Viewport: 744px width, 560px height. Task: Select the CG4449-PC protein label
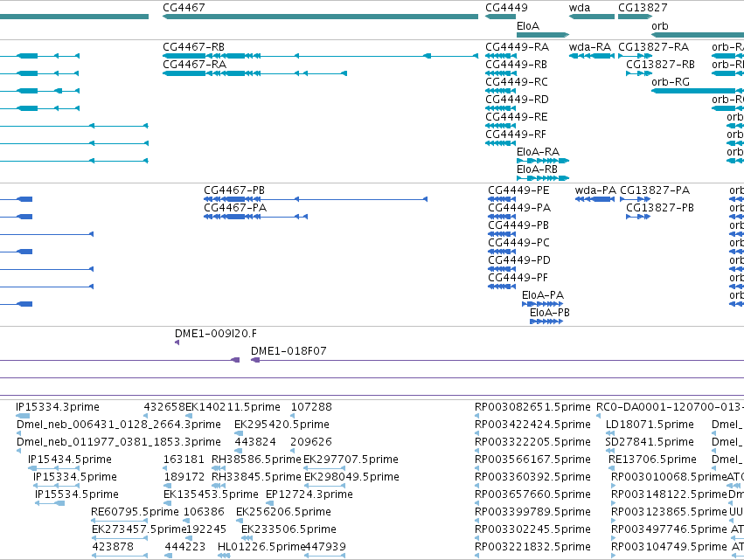point(519,243)
